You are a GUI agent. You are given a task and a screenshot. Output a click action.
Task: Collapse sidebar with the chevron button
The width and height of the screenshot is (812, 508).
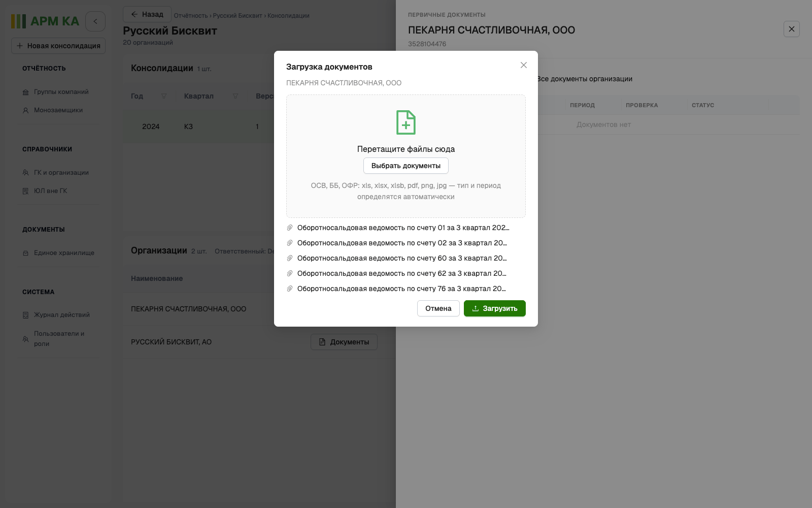coord(95,21)
